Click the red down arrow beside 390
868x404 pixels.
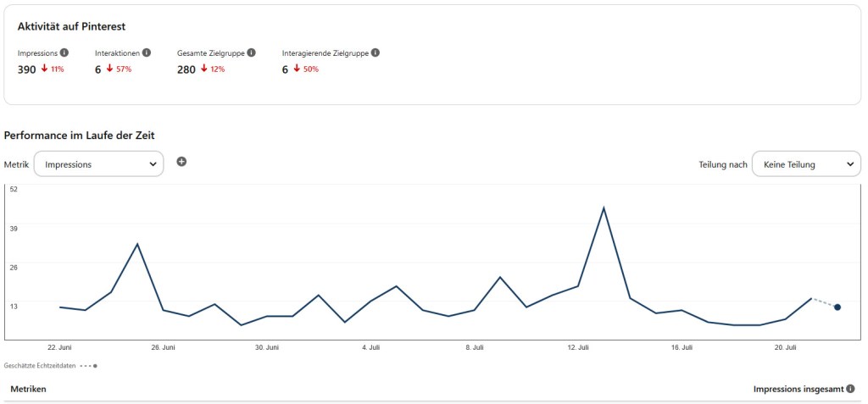point(44,69)
